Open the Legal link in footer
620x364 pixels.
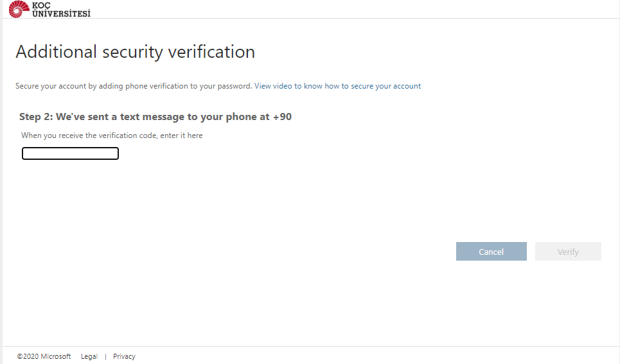[x=89, y=356]
